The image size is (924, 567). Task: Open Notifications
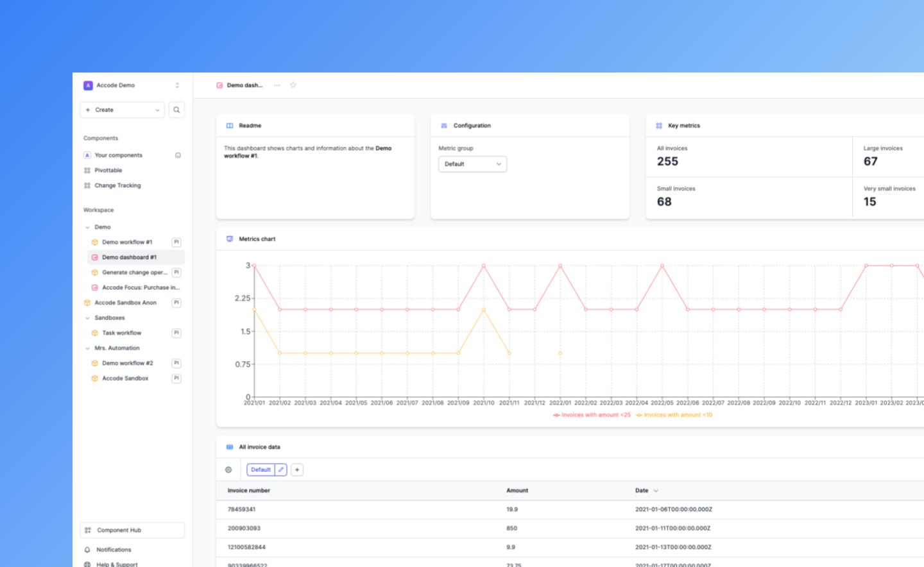click(x=114, y=550)
